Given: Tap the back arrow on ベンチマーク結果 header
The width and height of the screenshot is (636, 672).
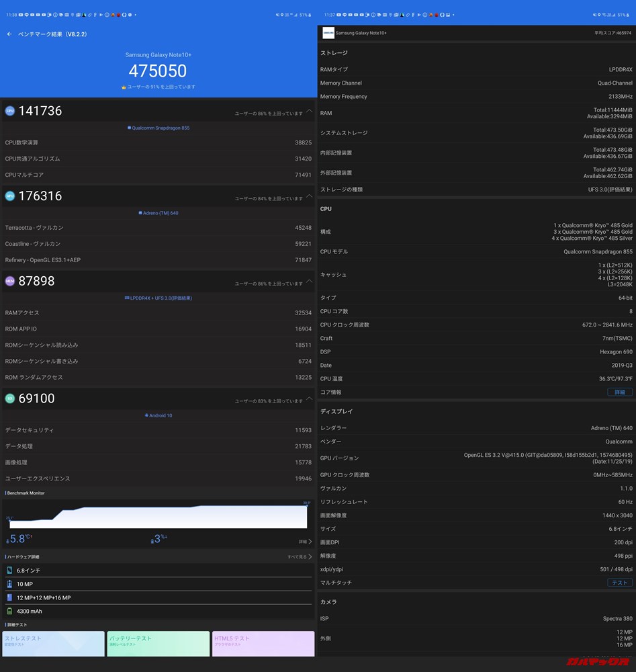Looking at the screenshot, I should click(x=9, y=34).
